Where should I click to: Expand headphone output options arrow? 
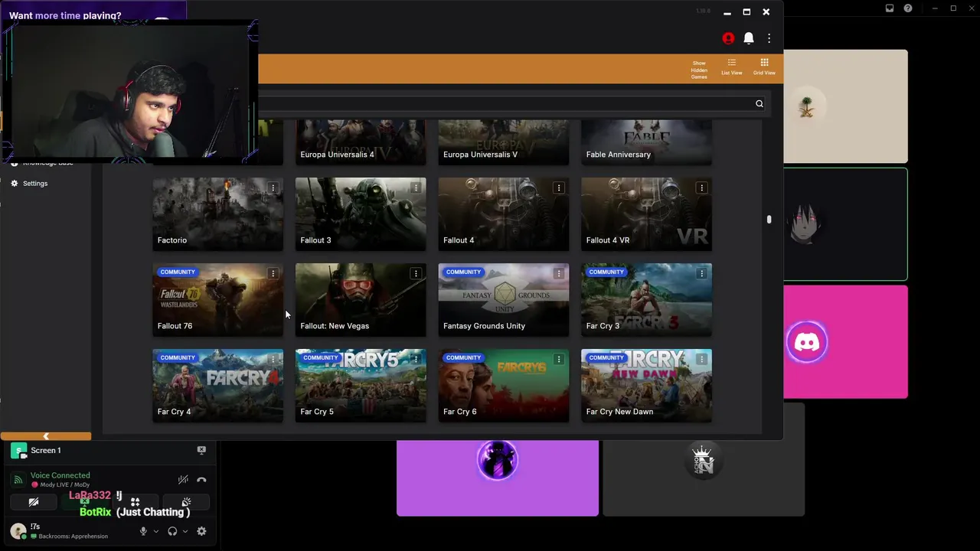[185, 531]
